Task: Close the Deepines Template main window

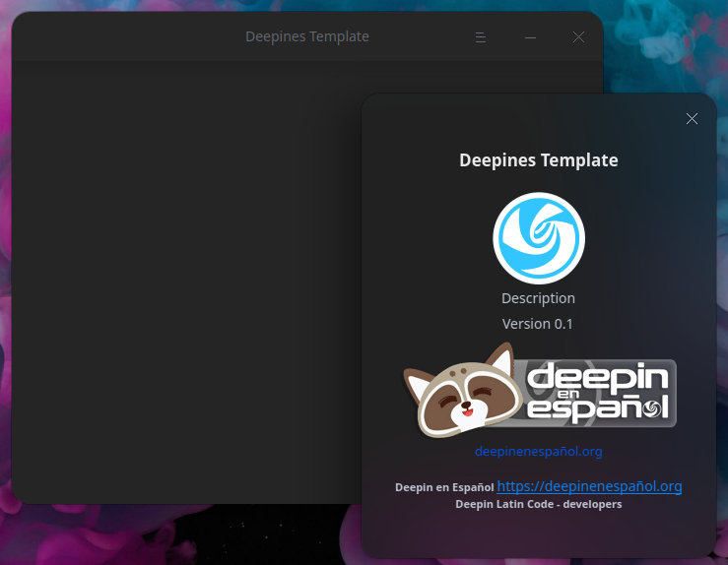Action: 578,37
